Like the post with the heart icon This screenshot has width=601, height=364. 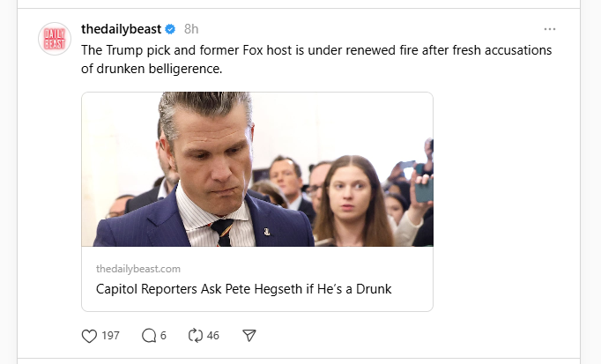coord(88,336)
